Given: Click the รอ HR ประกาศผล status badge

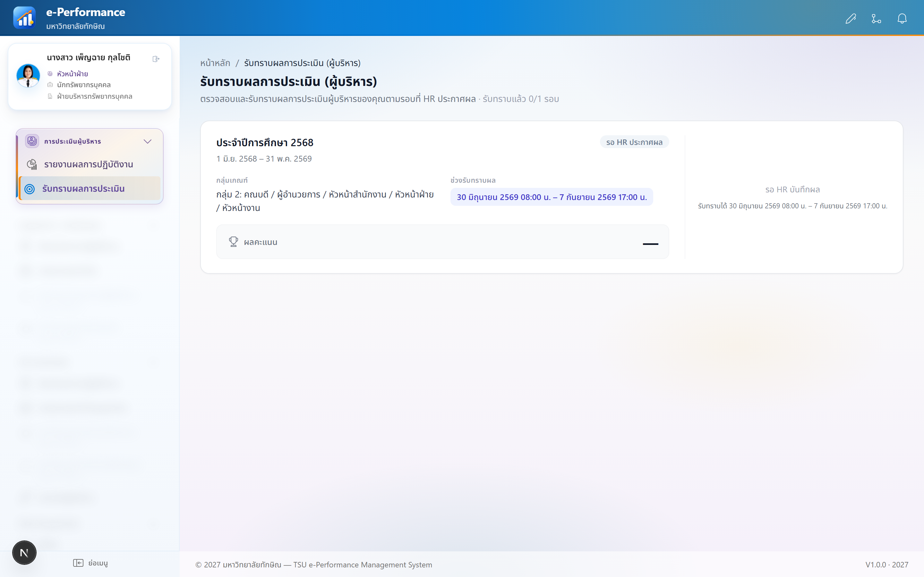Looking at the screenshot, I should [x=634, y=142].
